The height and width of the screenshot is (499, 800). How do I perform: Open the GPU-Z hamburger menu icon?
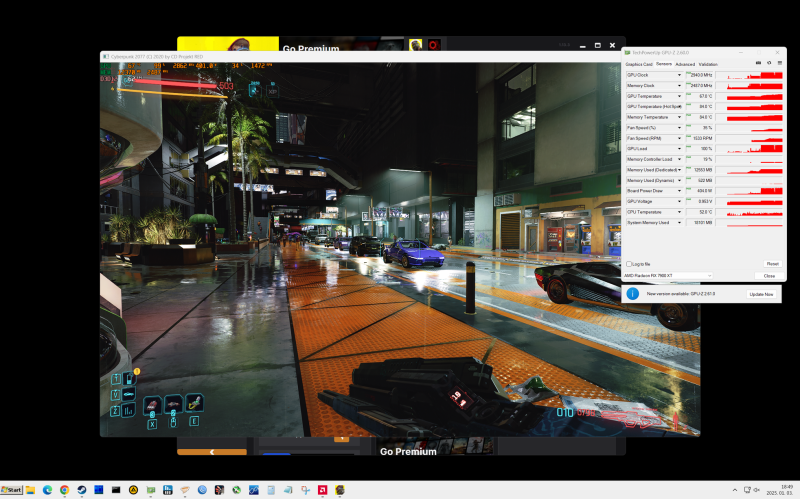click(x=780, y=63)
